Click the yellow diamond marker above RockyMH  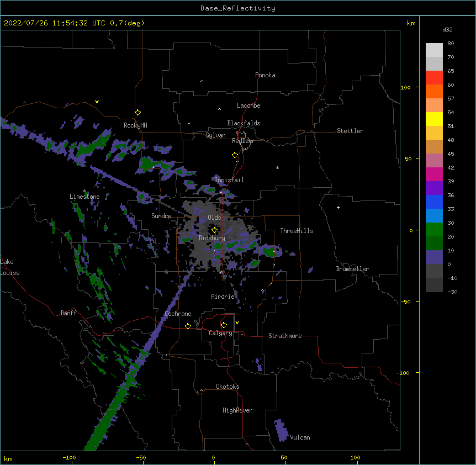[138, 113]
